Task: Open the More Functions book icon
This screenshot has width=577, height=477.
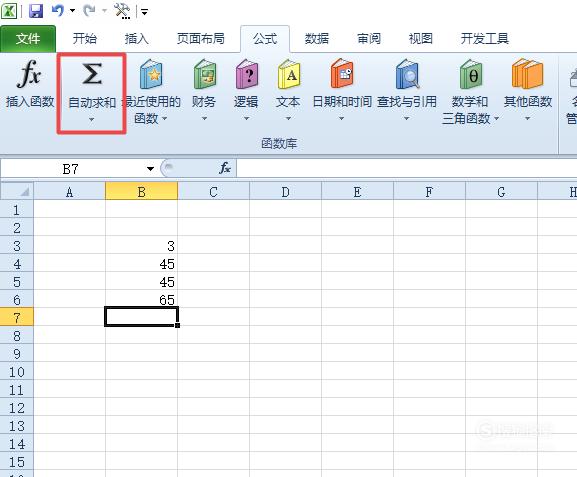Action: pos(527,74)
